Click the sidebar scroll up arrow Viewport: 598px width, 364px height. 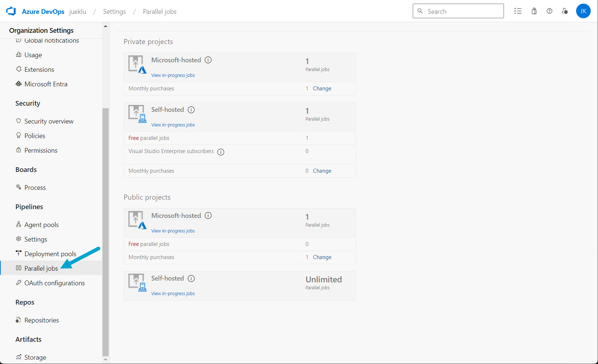(x=105, y=26)
